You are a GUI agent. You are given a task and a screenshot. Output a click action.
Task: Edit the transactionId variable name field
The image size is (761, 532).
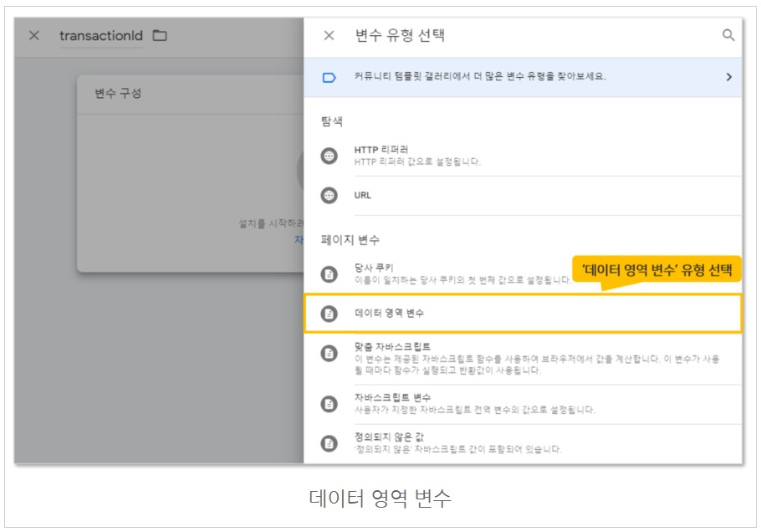pos(101,36)
